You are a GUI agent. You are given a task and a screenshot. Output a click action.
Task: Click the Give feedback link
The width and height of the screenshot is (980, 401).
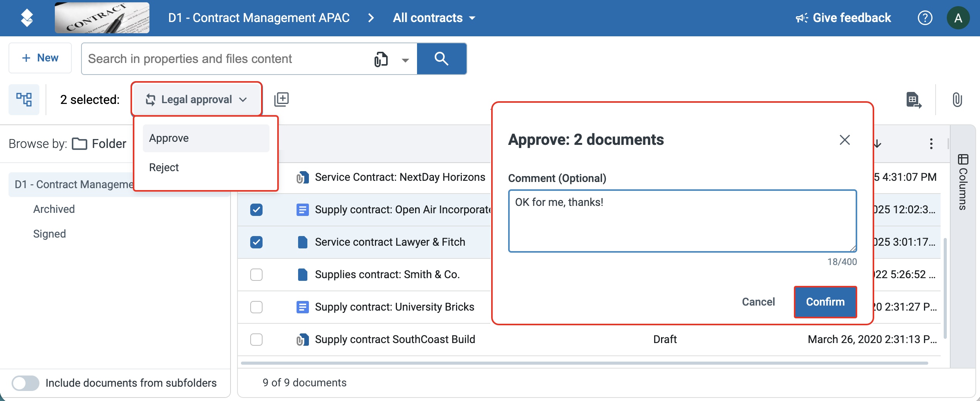click(x=843, y=18)
